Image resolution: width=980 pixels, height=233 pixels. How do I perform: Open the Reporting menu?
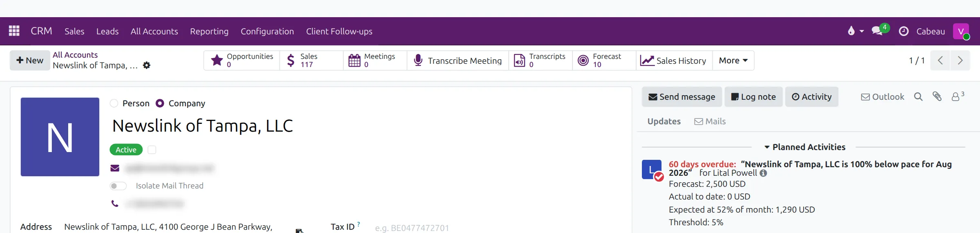pos(209,31)
